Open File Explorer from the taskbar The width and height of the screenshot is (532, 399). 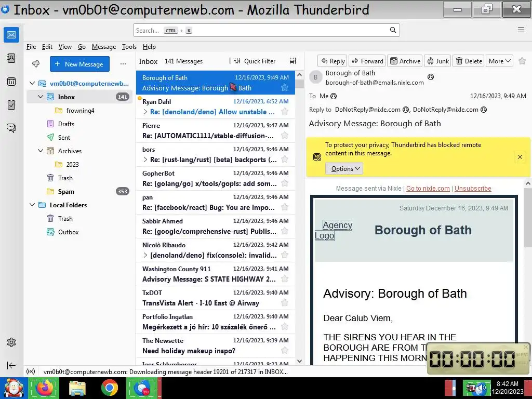click(x=77, y=388)
